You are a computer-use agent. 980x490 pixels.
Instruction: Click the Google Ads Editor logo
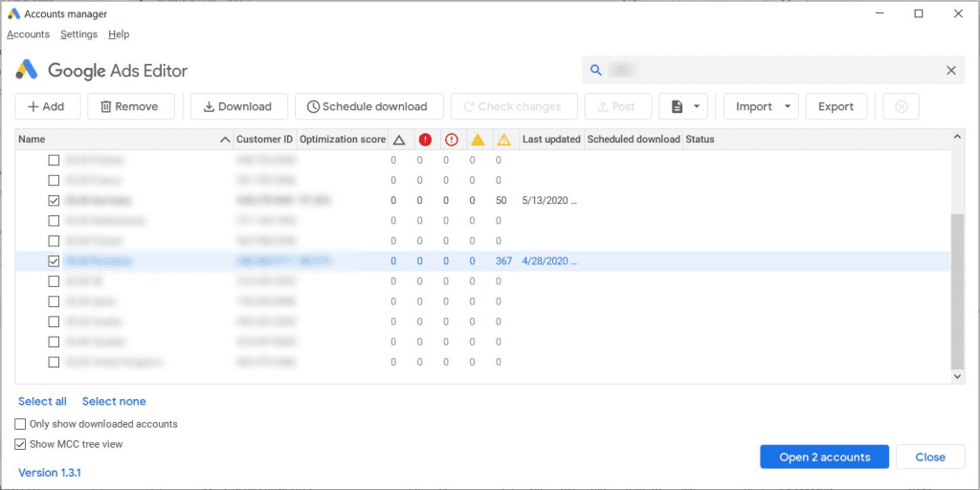click(x=27, y=70)
